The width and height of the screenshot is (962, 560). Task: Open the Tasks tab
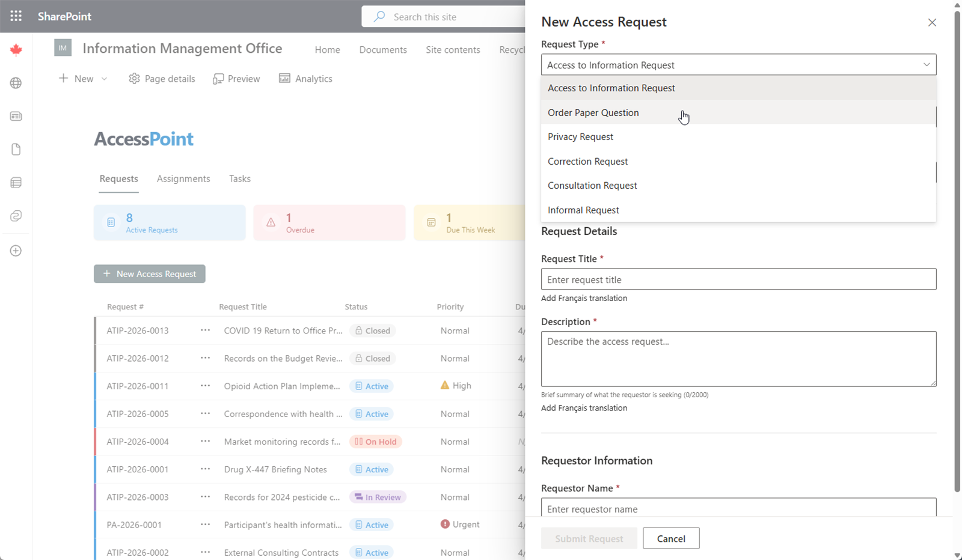(x=239, y=178)
